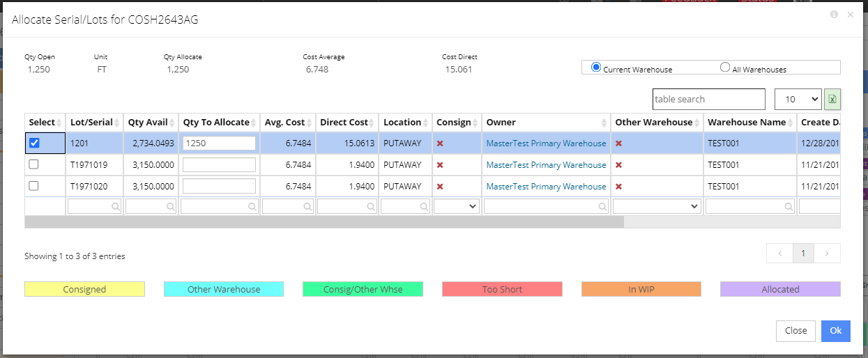Sort table by Direct Cost header

click(347, 122)
